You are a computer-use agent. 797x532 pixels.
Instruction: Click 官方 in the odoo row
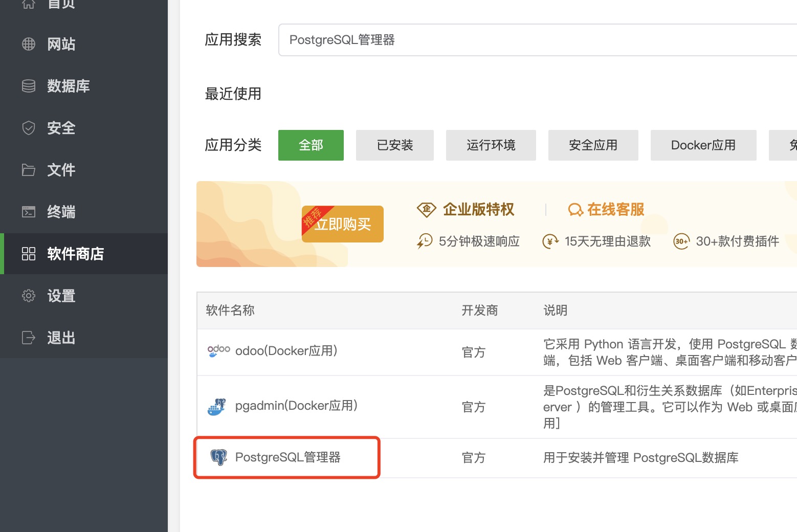(x=474, y=352)
